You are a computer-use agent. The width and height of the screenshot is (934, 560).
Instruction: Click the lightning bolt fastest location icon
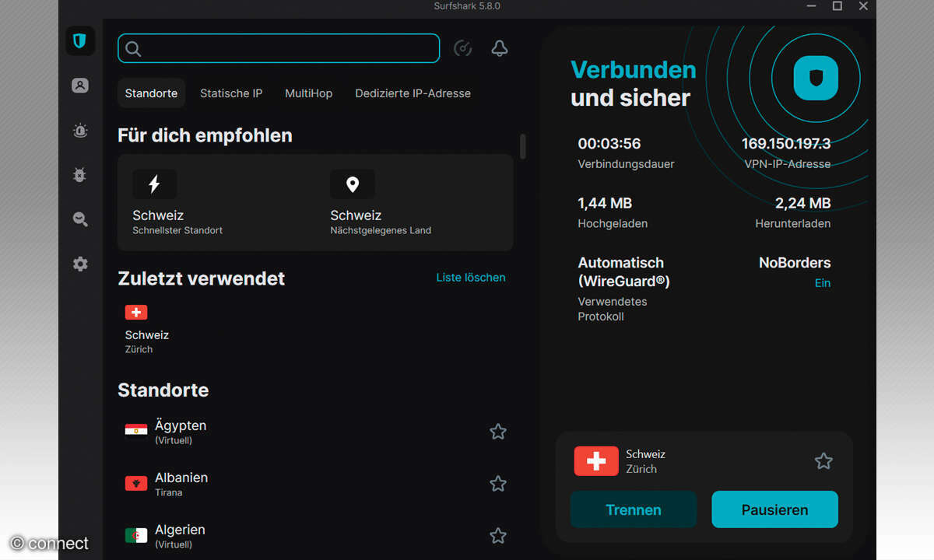(x=154, y=184)
